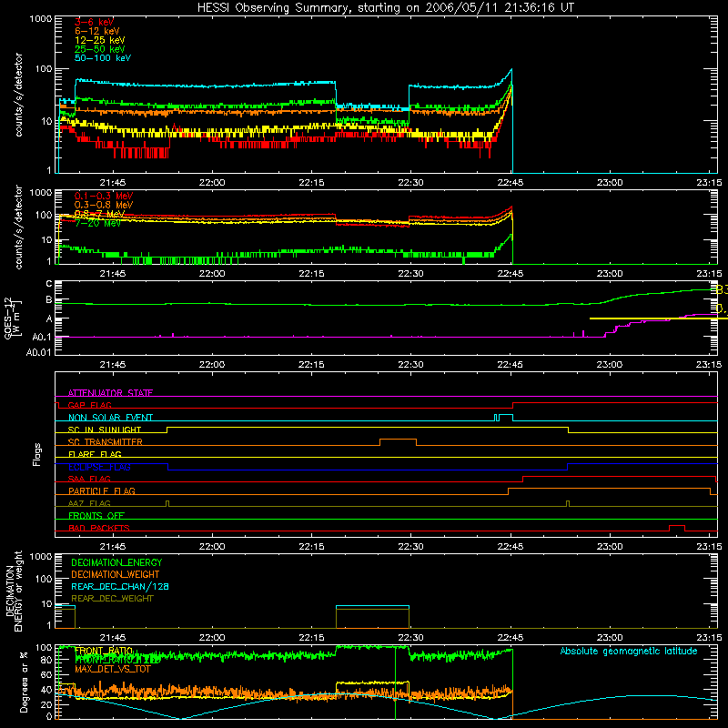Click the green 25-50 keV legend label
This screenshot has height=728, width=728.
click(100, 49)
